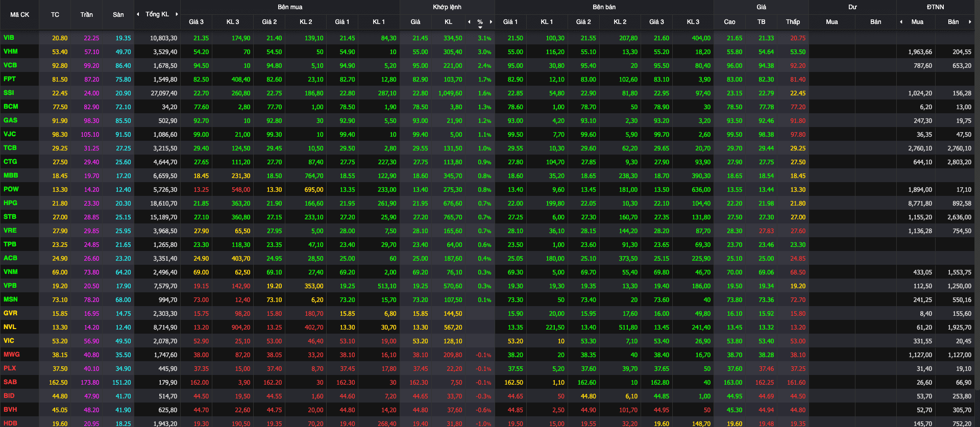Open the VNM stock symbol
This screenshot has height=427, width=980.
tap(10, 272)
